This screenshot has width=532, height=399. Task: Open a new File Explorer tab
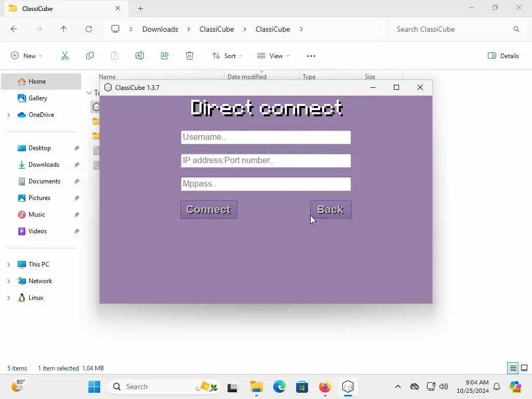[140, 9]
